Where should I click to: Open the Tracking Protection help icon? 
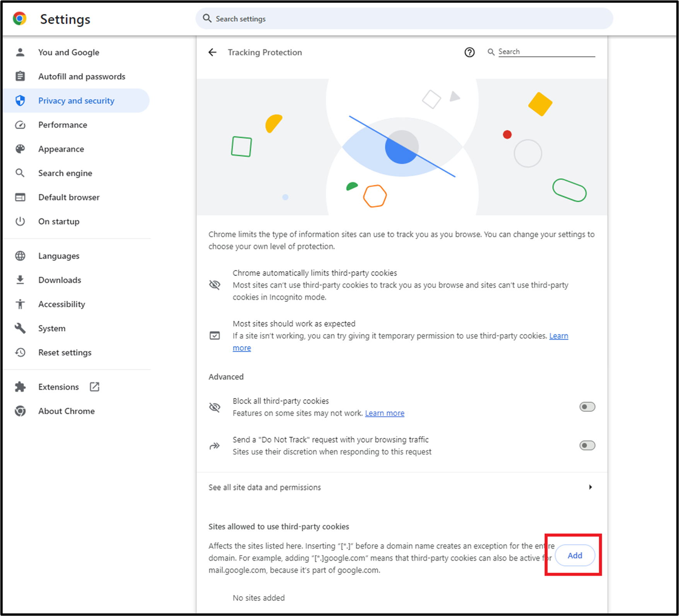(469, 52)
